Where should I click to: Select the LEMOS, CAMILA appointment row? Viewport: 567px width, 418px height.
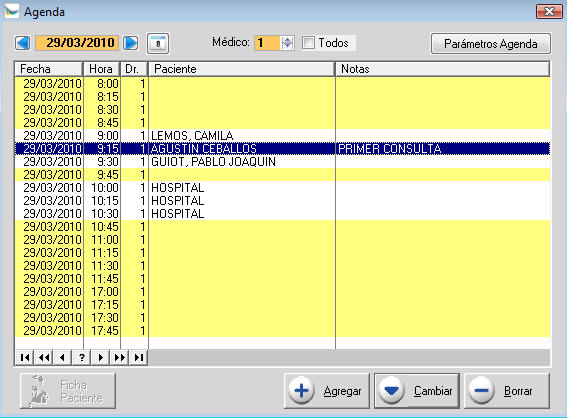282,136
